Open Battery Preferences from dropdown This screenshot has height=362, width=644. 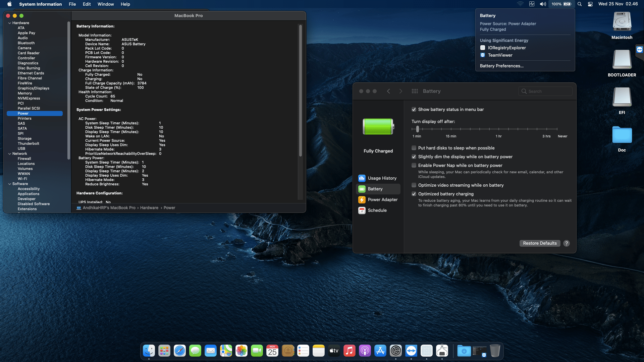click(501, 66)
